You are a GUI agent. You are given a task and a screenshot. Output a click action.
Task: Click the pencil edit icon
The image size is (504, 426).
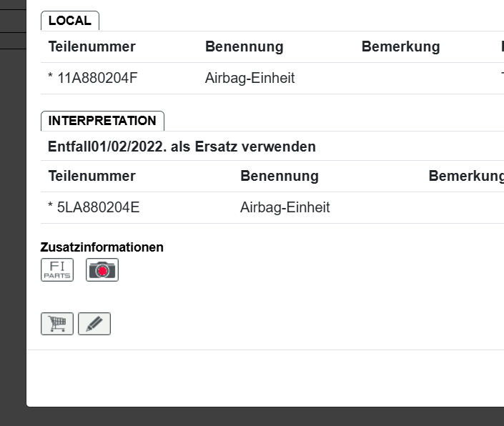click(94, 324)
